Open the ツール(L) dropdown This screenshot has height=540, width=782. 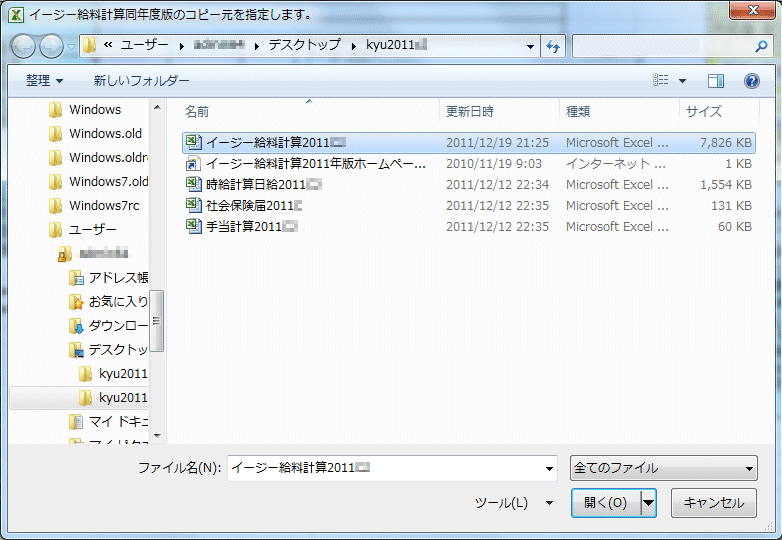(x=512, y=503)
